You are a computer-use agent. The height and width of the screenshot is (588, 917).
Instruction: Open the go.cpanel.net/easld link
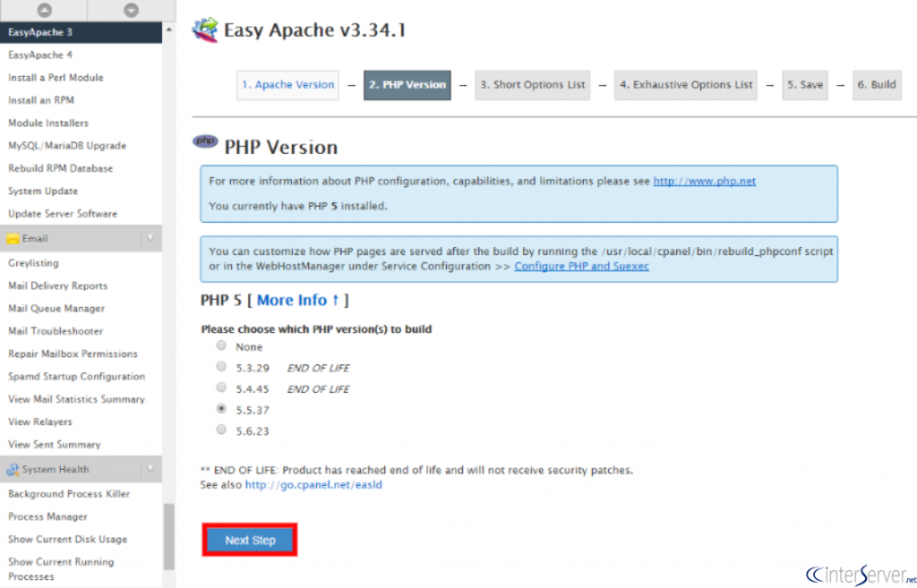pos(313,485)
